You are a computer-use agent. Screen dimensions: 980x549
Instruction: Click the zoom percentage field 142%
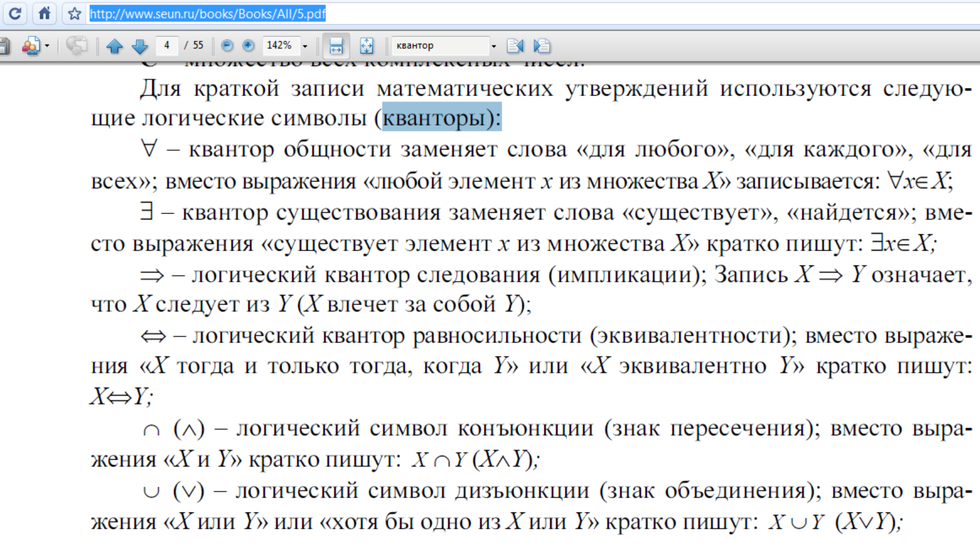tap(280, 46)
